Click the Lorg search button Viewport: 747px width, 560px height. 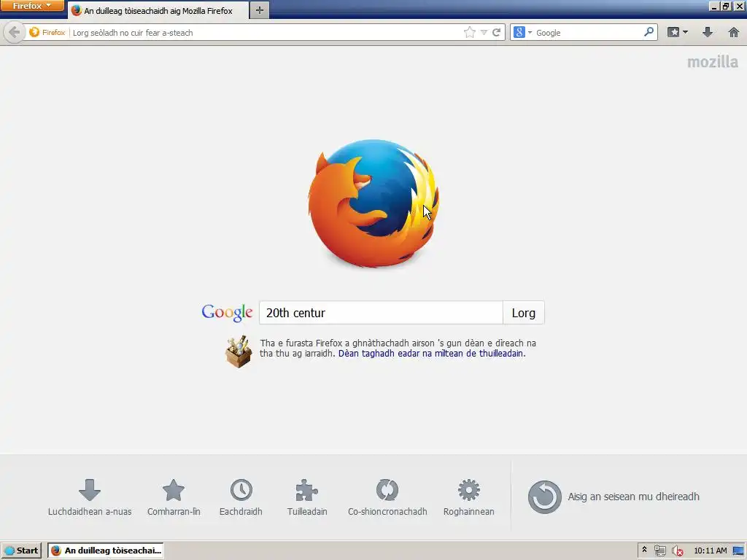pyautogui.click(x=524, y=313)
